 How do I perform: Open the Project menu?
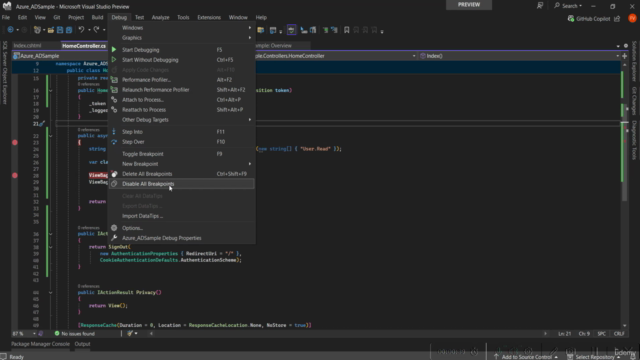tap(76, 18)
